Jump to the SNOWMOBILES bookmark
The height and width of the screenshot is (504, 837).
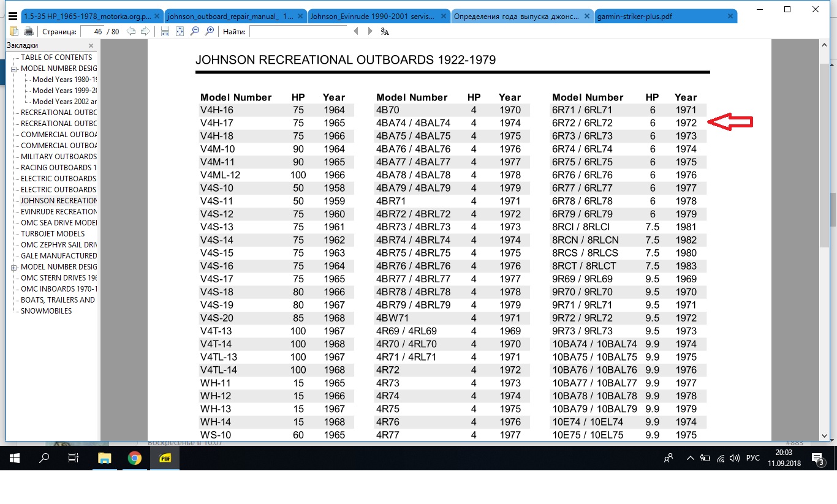coord(46,311)
